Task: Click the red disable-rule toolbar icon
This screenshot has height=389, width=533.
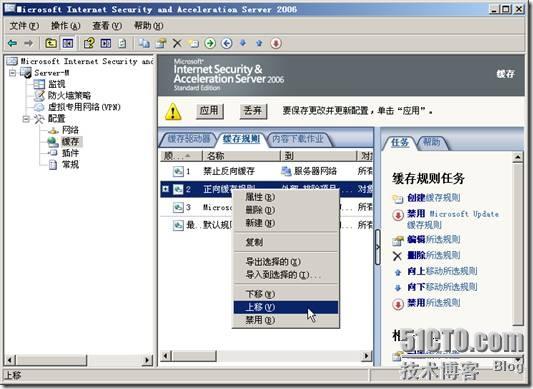Action: [x=276, y=43]
